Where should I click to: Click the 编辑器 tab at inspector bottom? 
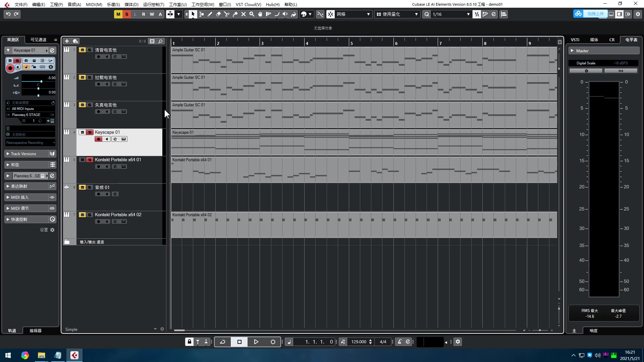pos(36,330)
